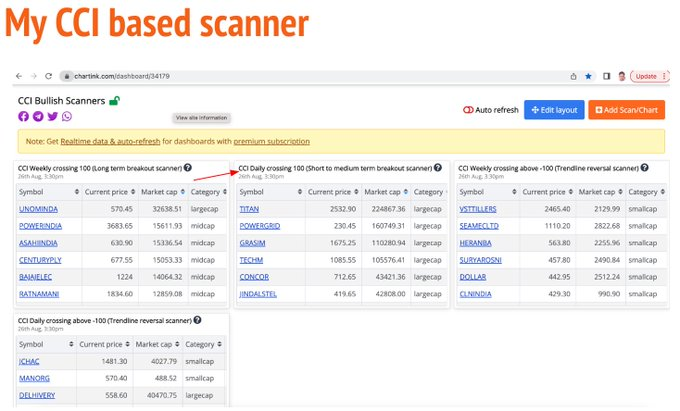This screenshot has height=411, width=680.
Task: Sort Daily crossing 100 table by Current price
Action: [333, 192]
